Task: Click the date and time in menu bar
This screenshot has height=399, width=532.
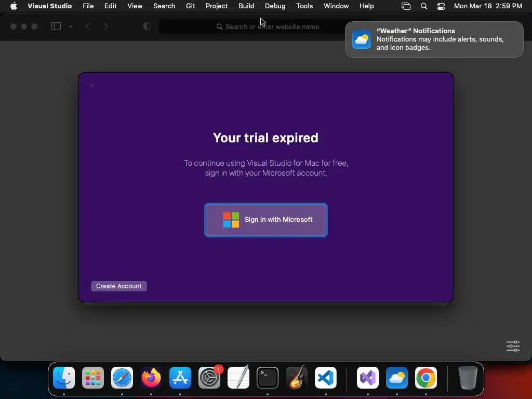Action: point(488,6)
